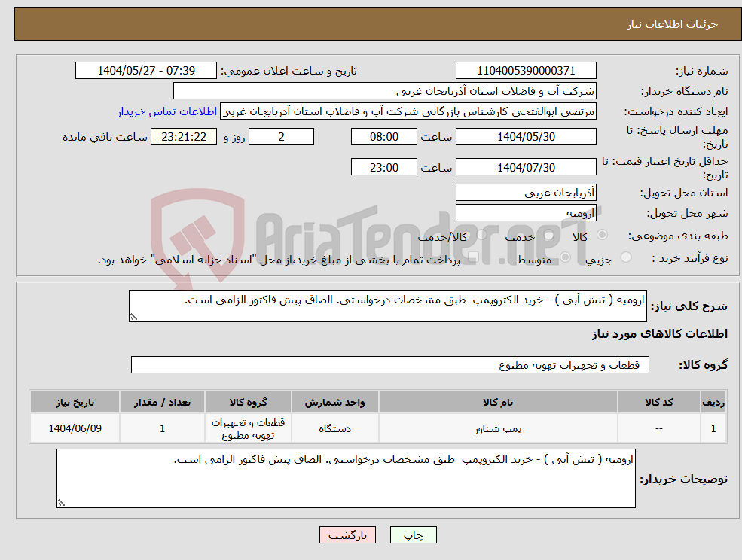Click the buyer organization name field
The height and width of the screenshot is (560, 742).
[x=385, y=91]
